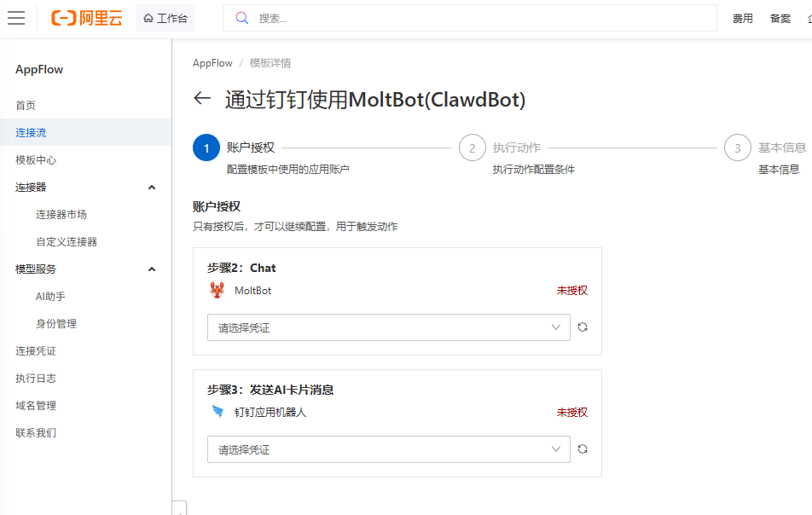This screenshot has width=812, height=515.
Task: Click the search magnifier icon
Action: click(242, 18)
